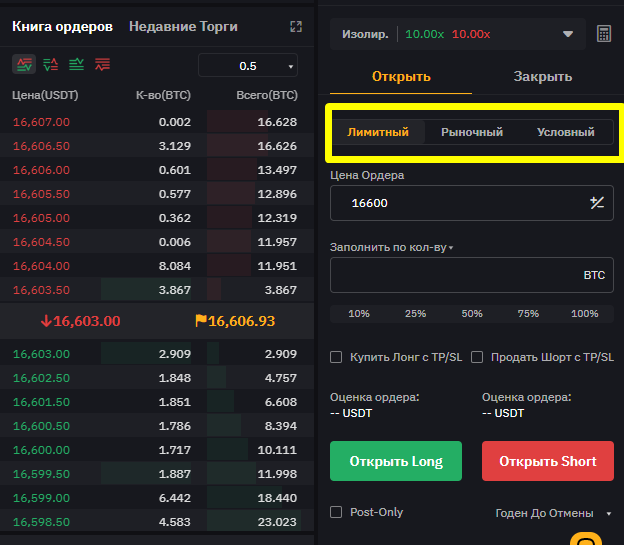Focus the BTC quantity input field
Image resolution: width=624 pixels, height=545 pixels.
(x=472, y=275)
